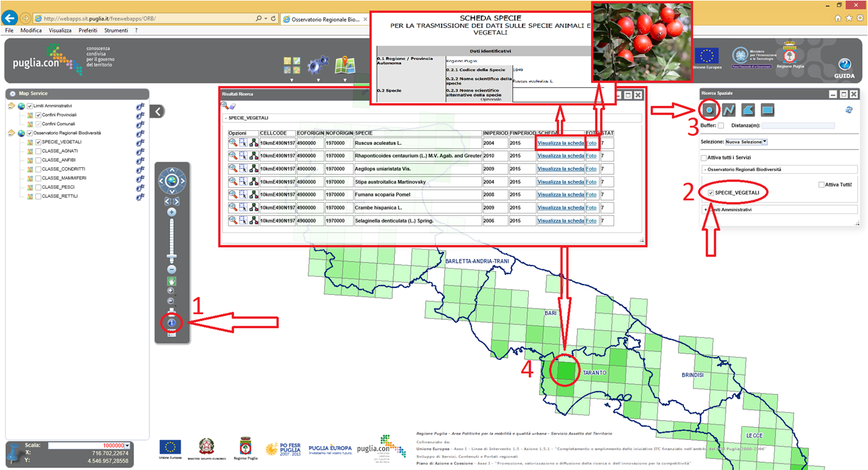Click the blue identify info tool

point(172,323)
